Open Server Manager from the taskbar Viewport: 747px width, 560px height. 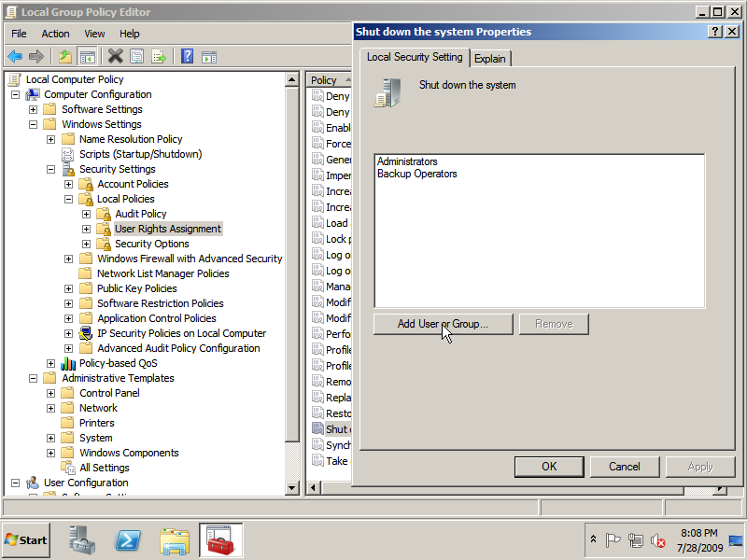[x=82, y=540]
